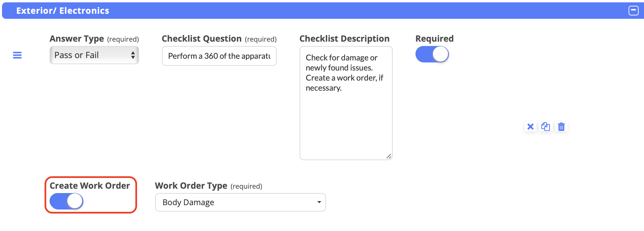Click the Checklist Description heading
The width and height of the screenshot is (644, 231).
344,39
